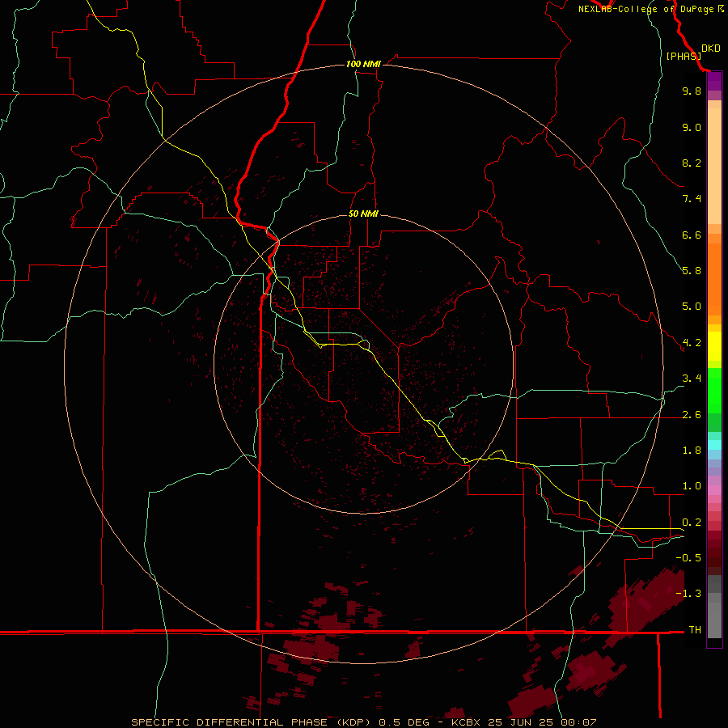The image size is (728, 728).
Task: Click the 0.2 legend value
Action: click(692, 523)
